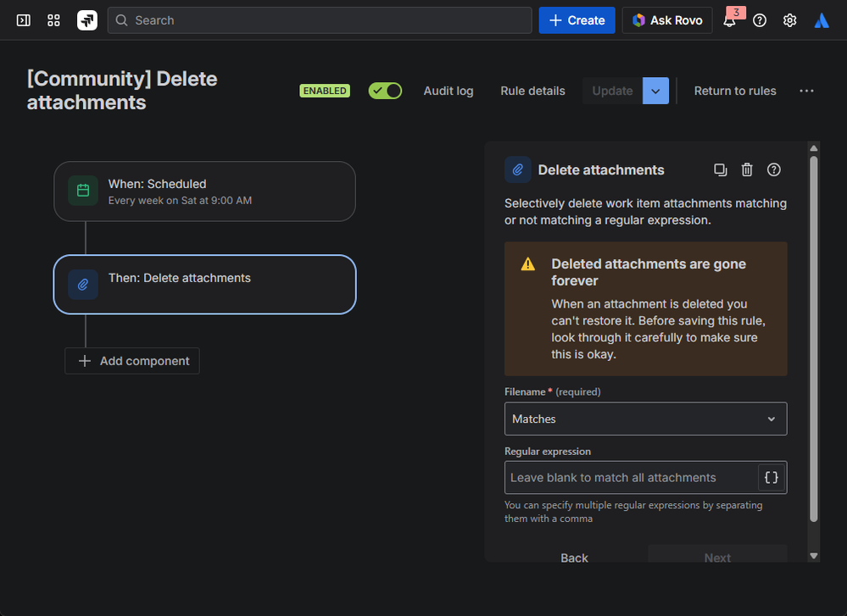Image resolution: width=847 pixels, height=616 pixels.
Task: Open the Atlassian profile avatar
Action: (821, 20)
